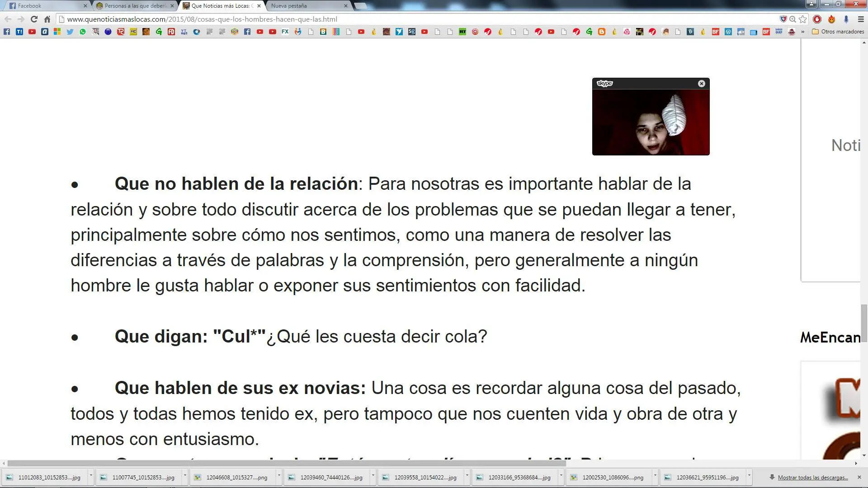Open the WordPress bookmark
The image size is (868, 488).
(x=728, y=32)
